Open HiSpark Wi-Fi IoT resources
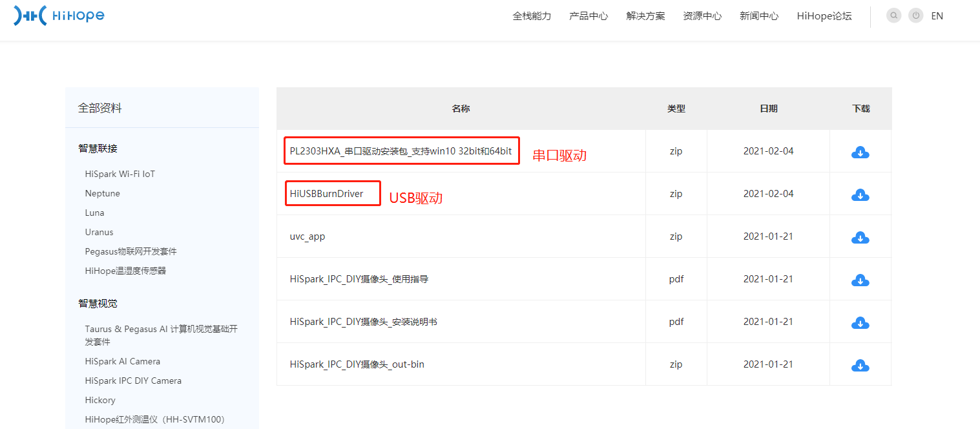 [120, 174]
